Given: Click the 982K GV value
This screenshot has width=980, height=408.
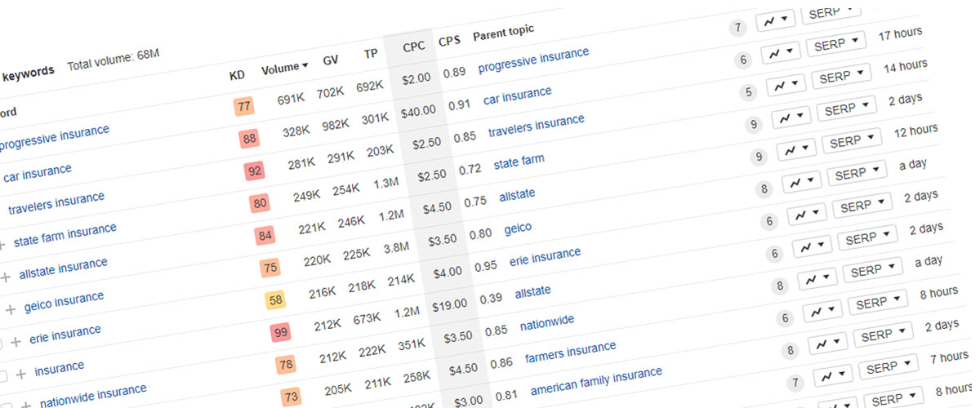Looking at the screenshot, I should pyautogui.click(x=337, y=126).
